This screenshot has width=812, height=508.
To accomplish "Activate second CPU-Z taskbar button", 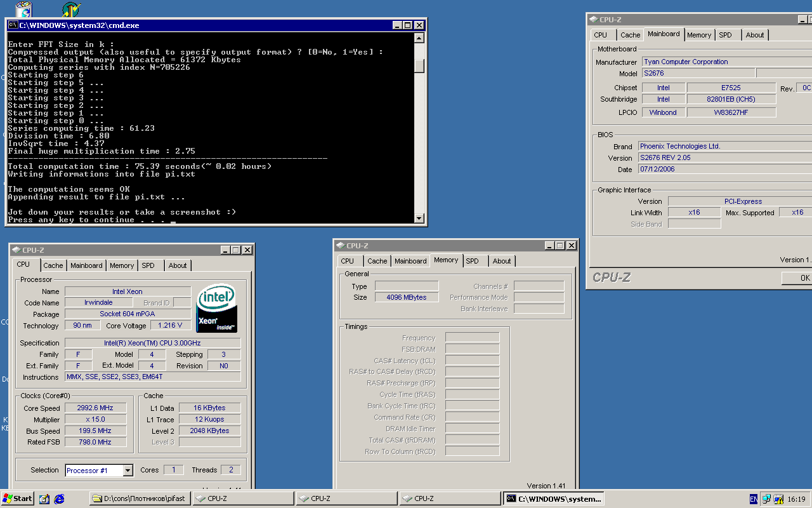I will coord(347,498).
